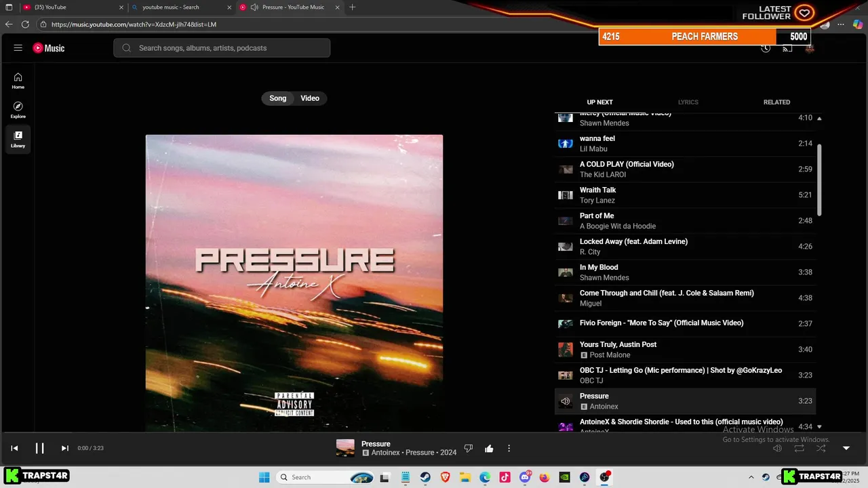868x488 pixels.
Task: Play Wraith Talk by Tory Lanez
Action: pos(686,195)
